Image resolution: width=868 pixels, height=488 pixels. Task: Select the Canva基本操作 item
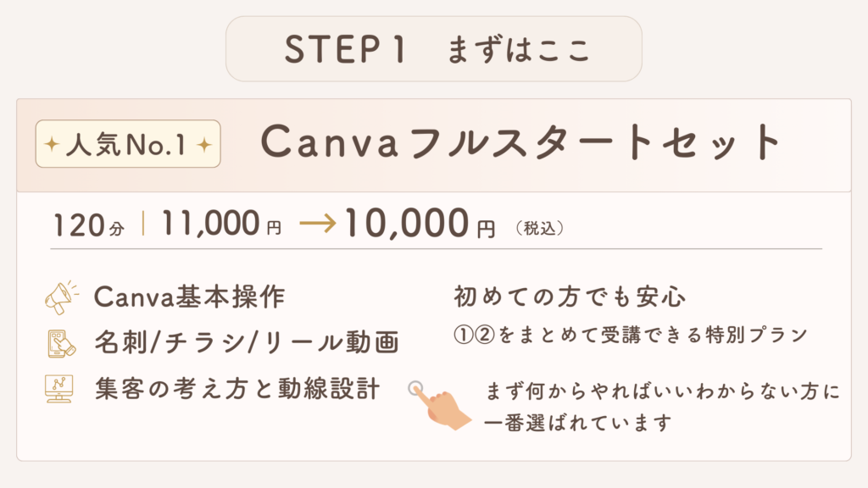point(190,297)
